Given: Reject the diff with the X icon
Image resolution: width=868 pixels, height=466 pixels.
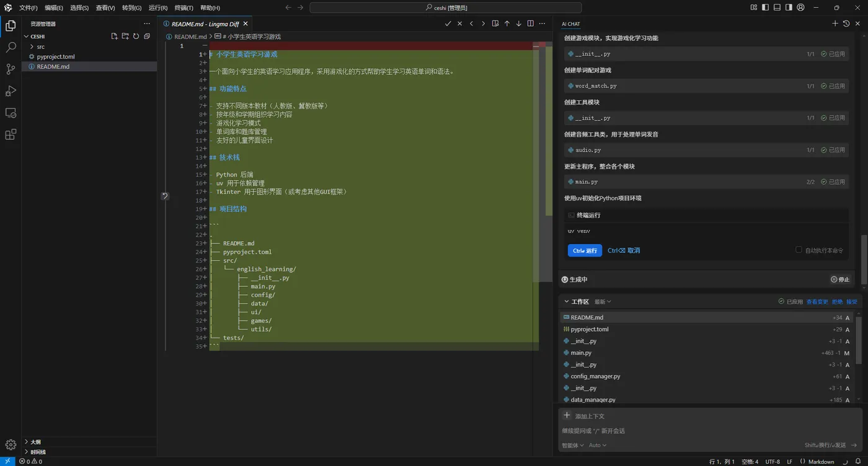Looking at the screenshot, I should pyautogui.click(x=459, y=24).
